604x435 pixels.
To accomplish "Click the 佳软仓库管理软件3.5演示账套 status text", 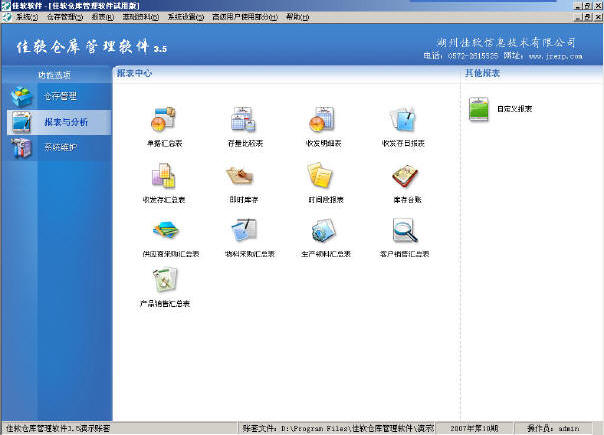I will click(x=58, y=428).
